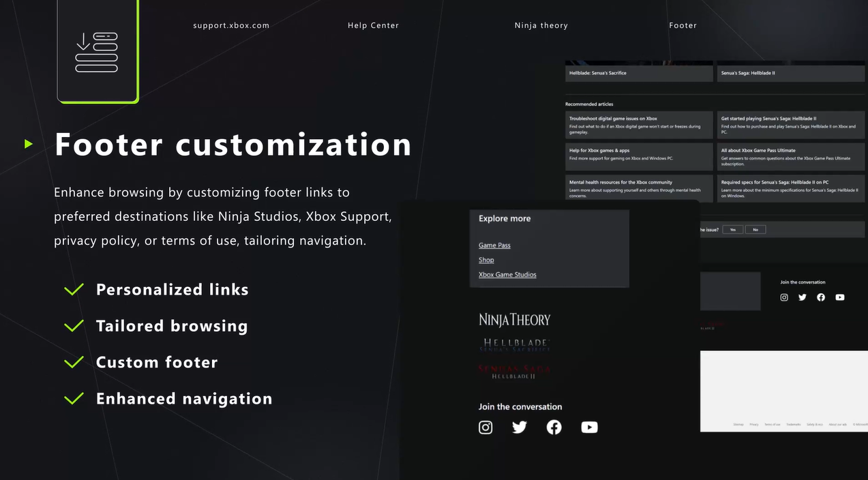Viewport: 868px width, 480px height.
Task: Click the Hellblade Senua's Sacrifice logo in the footer
Action: (x=516, y=345)
